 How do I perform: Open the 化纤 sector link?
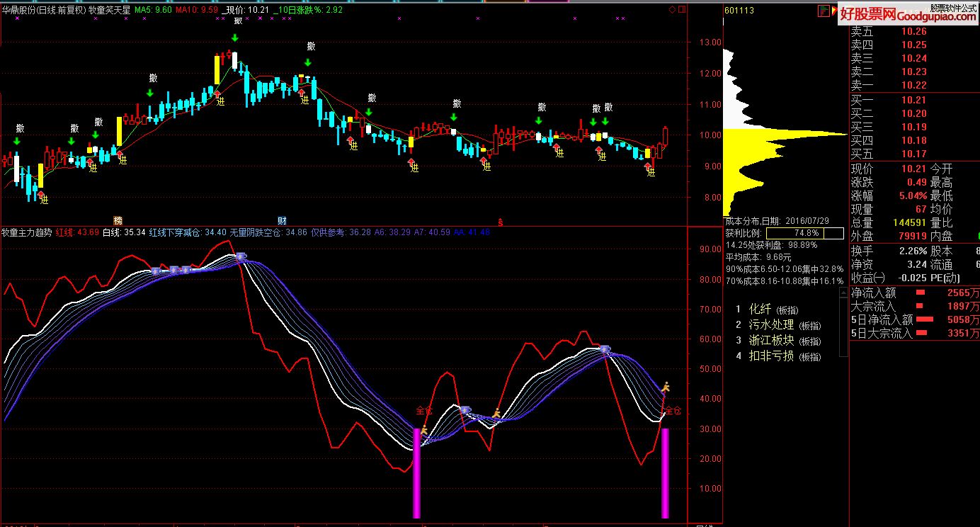[x=761, y=310]
